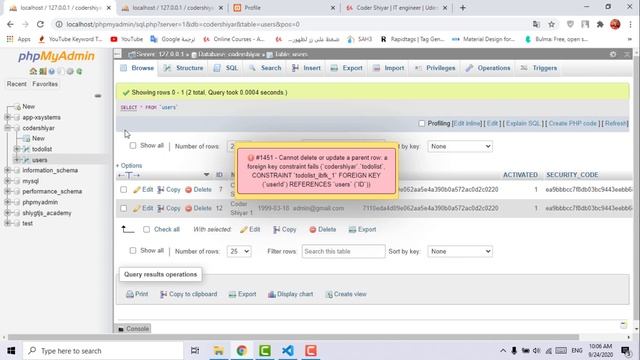The height and width of the screenshot is (360, 640).
Task: Expand the app-xsystems database node
Action: coord(7,117)
